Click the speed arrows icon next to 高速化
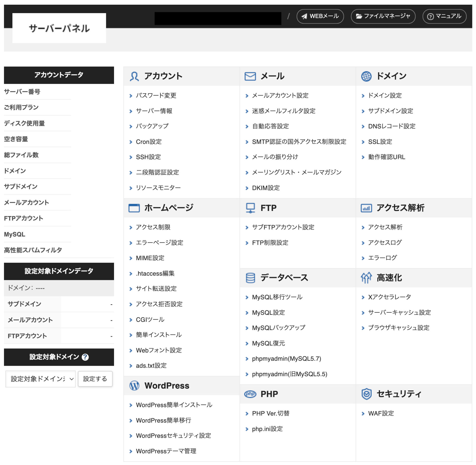The image size is (476, 465). click(366, 278)
